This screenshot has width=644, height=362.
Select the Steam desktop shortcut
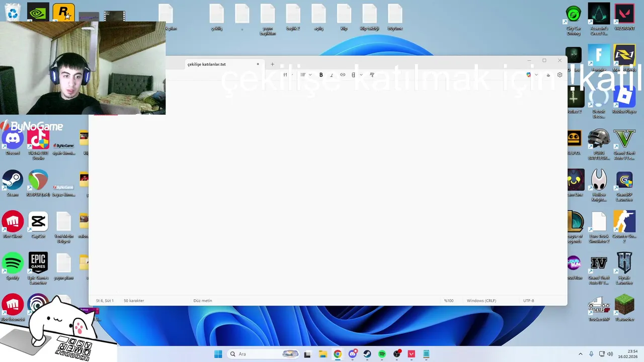(x=13, y=184)
